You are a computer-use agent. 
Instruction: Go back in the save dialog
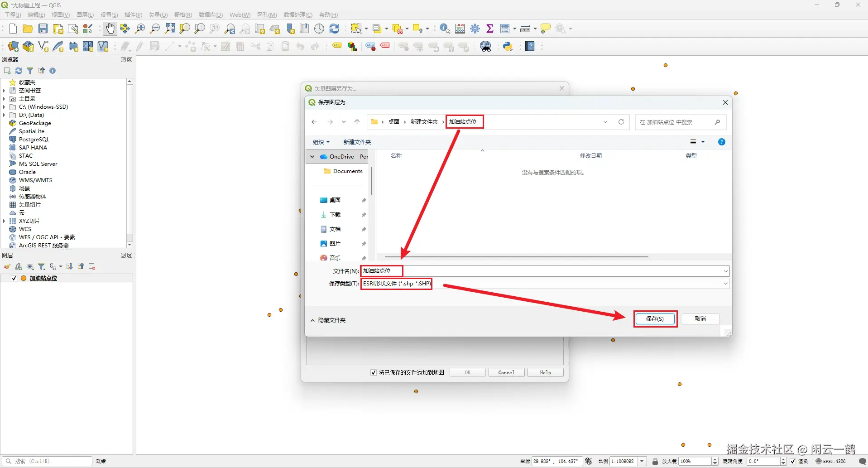click(x=314, y=122)
